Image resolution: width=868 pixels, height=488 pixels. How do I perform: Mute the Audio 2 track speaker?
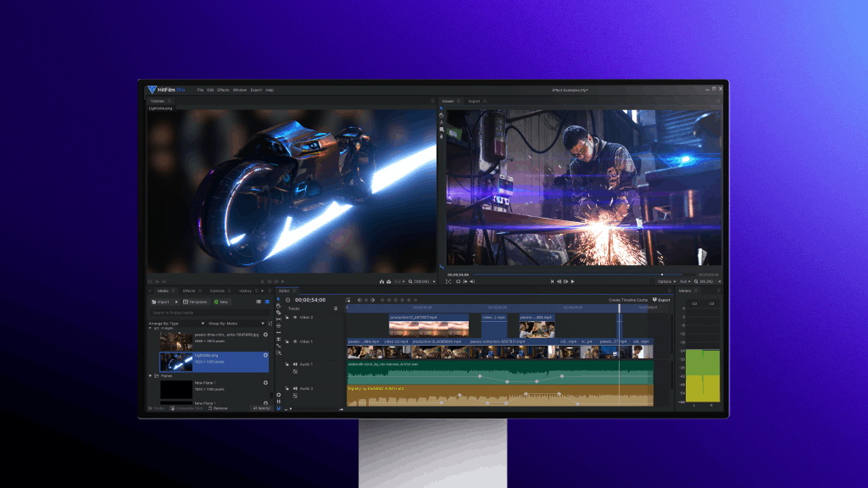(x=295, y=388)
